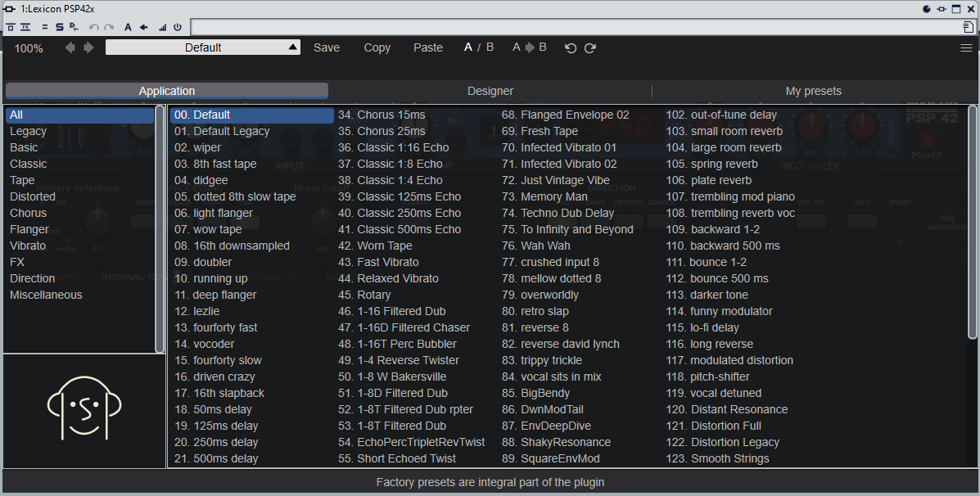Viewport: 980px width, 496px height.
Task: Click the preset list vertical scrollbar
Action: (972, 223)
